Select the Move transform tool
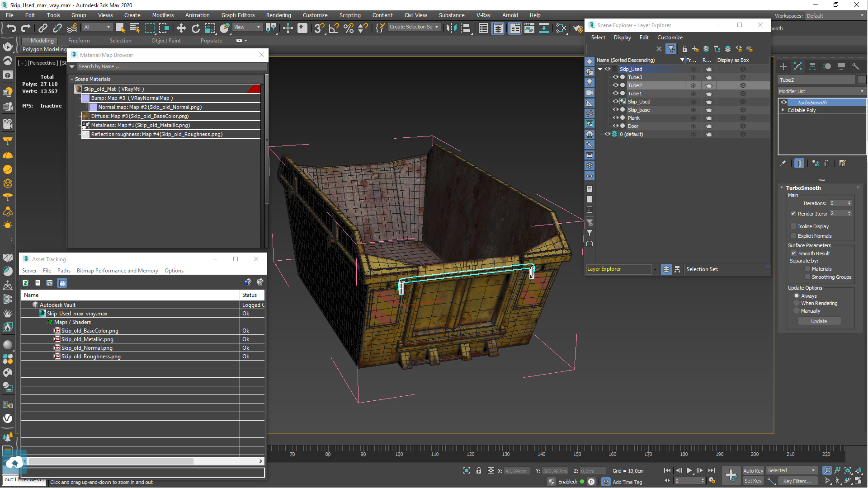The width and height of the screenshot is (868, 488). pos(181,28)
